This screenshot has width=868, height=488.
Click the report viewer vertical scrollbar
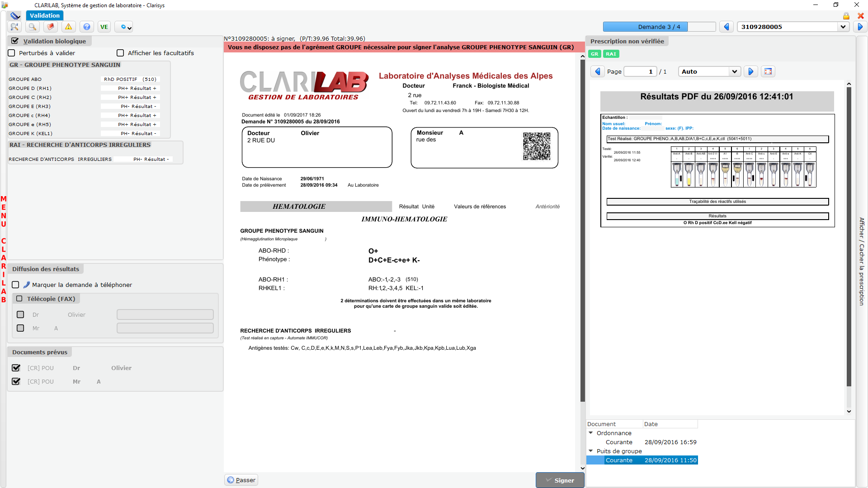click(x=583, y=230)
